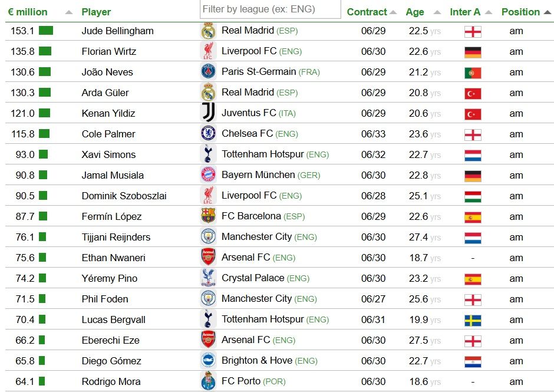Click the Real Madrid crest beside Jude Bellingham
Viewport: 554px width, 392px height.
pyautogui.click(x=208, y=31)
